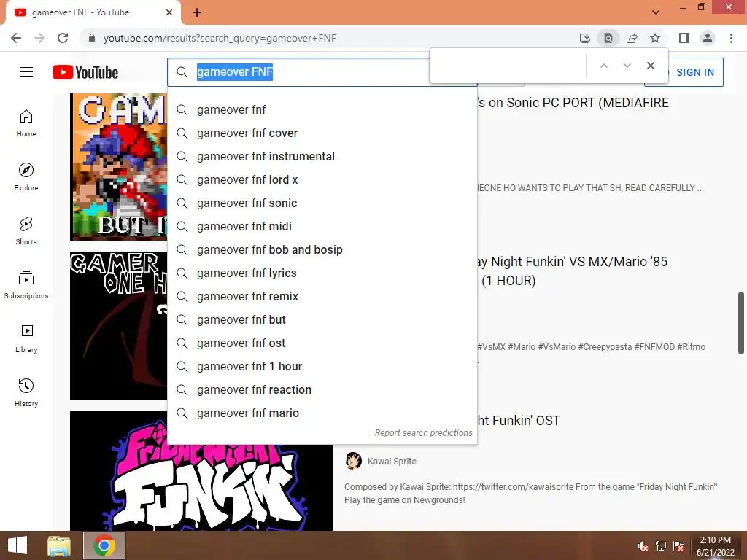Click the SIGN IN button
Screen dimensions: 747x560
click(x=695, y=72)
